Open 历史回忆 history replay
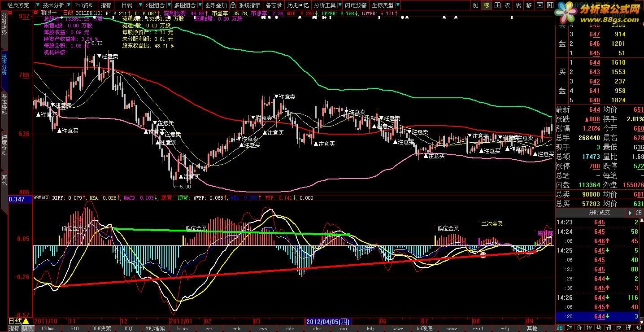 pos(298,5)
